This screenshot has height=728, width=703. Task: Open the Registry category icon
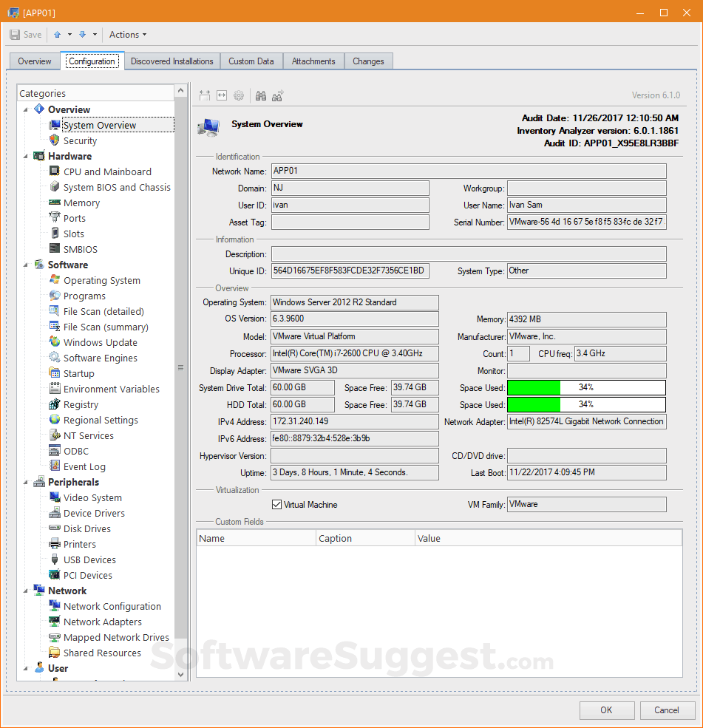click(55, 404)
